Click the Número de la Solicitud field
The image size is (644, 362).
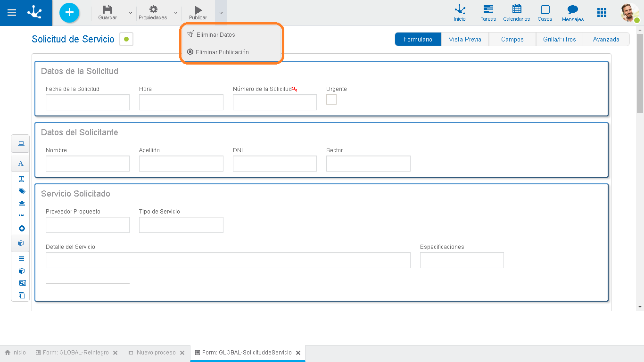click(275, 102)
